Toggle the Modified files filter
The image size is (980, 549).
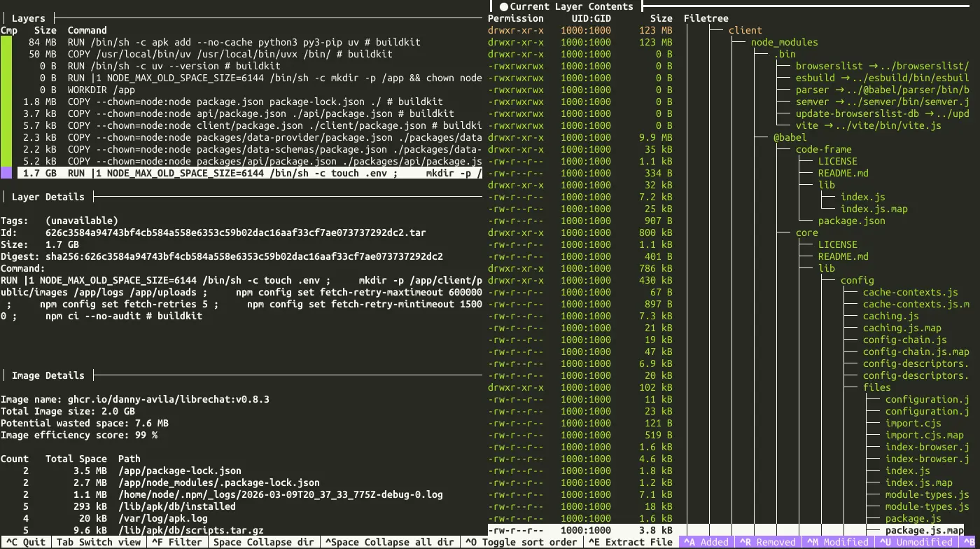tap(836, 542)
